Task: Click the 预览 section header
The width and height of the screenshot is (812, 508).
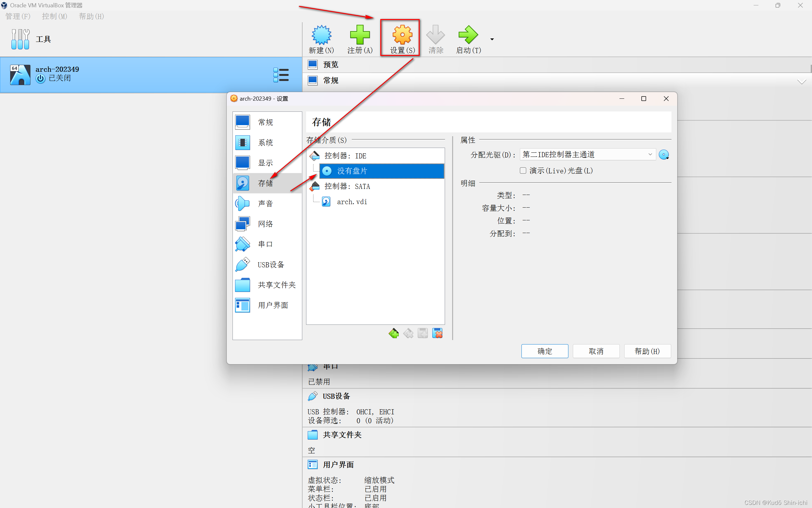Action: [331, 64]
